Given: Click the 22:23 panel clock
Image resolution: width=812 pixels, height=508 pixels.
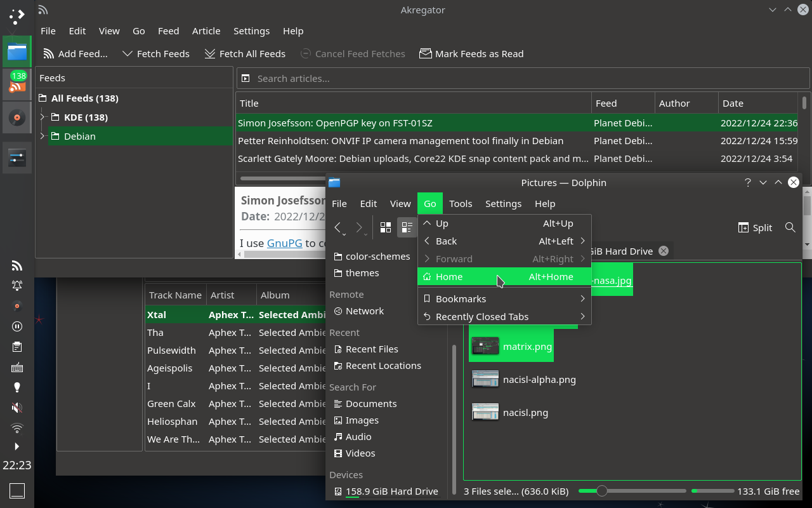Looking at the screenshot, I should [x=17, y=465].
